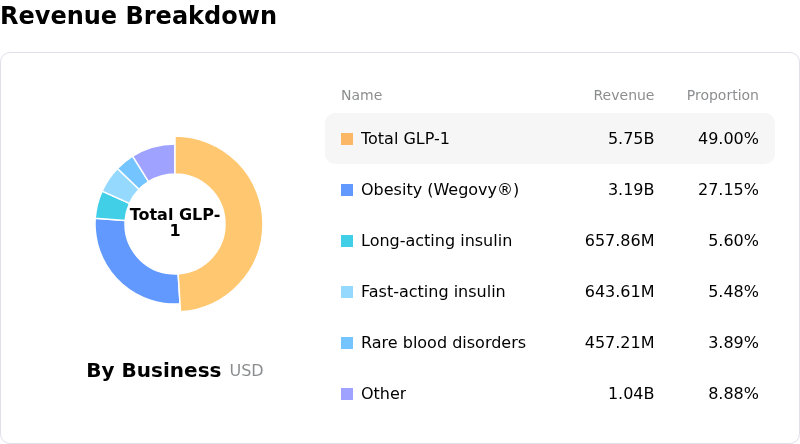Click the Rare blood disorders legend swatch
This screenshot has height=444, width=800.
[x=347, y=343]
